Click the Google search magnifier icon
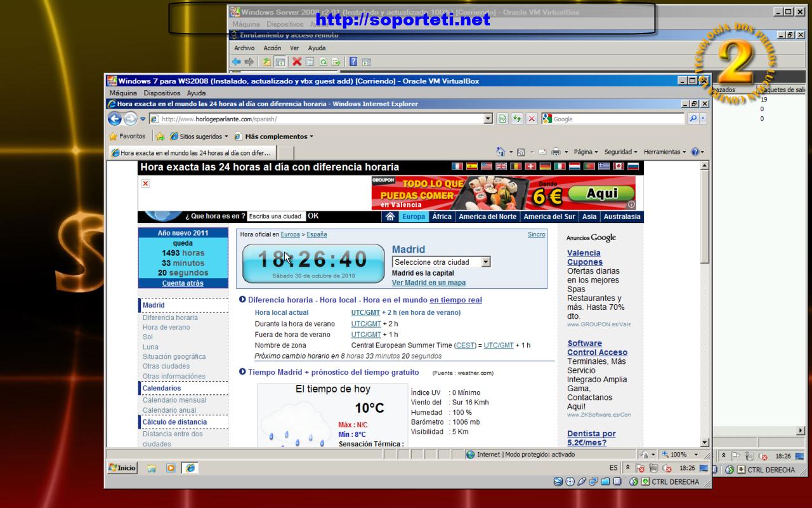Viewport: 812px width, 508px height. [693, 119]
